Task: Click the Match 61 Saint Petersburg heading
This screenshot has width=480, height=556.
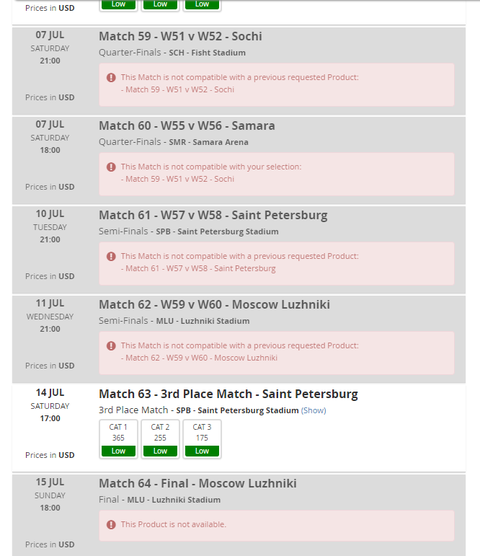Action: pyautogui.click(x=213, y=215)
